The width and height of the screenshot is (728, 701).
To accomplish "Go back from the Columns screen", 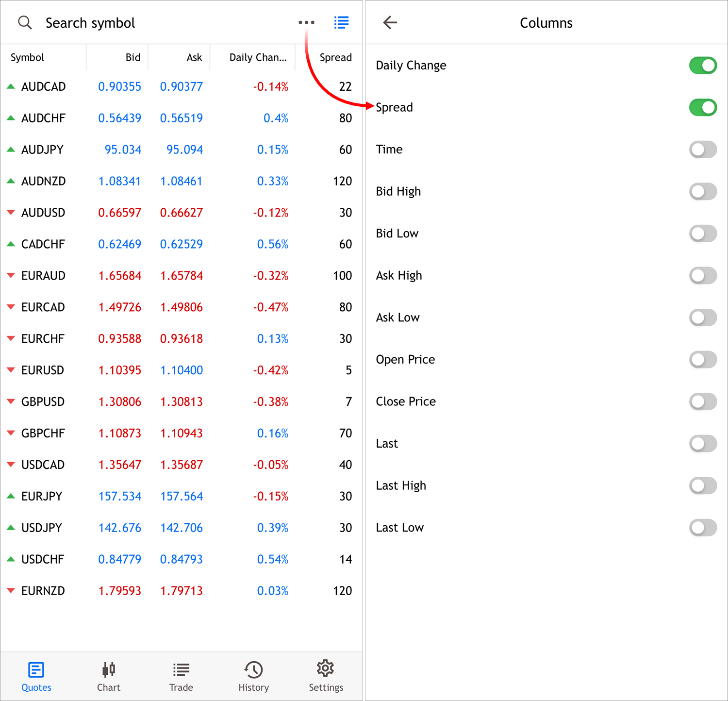I will tap(390, 22).
